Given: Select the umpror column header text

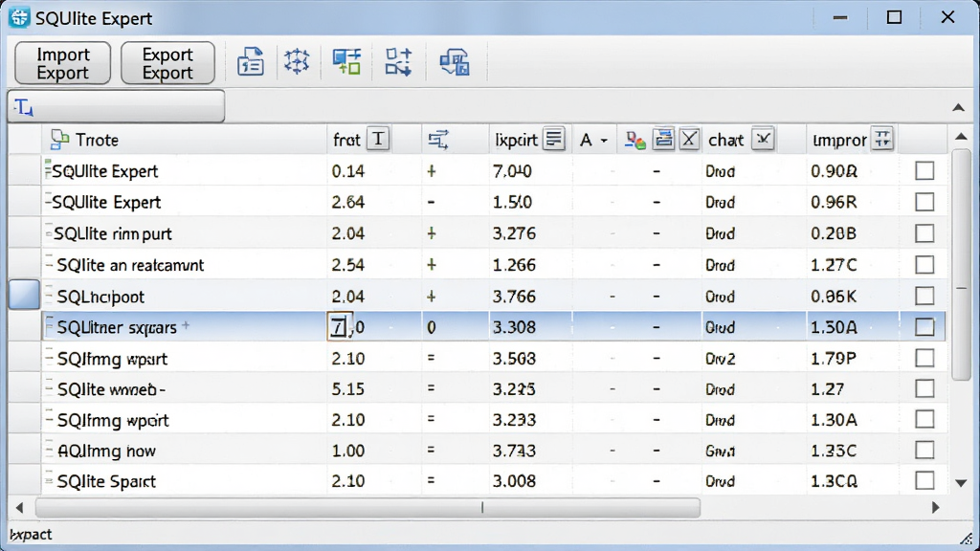Looking at the screenshot, I should 839,141.
